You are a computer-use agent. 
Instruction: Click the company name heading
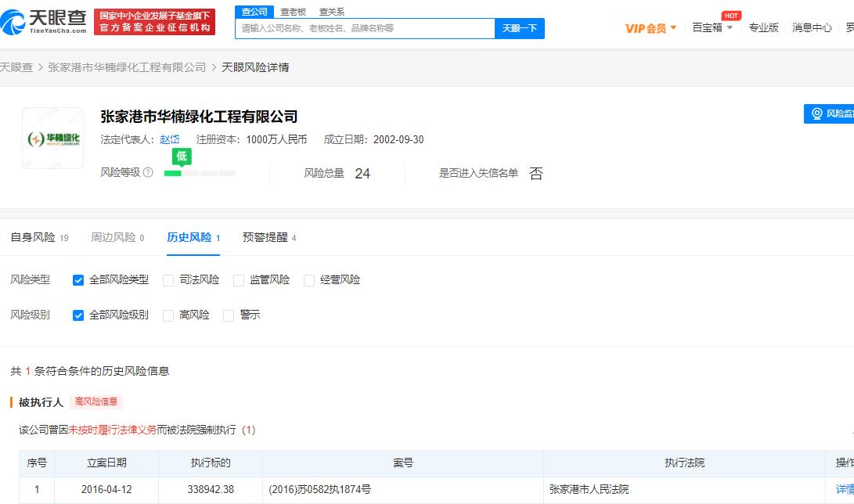pyautogui.click(x=199, y=117)
